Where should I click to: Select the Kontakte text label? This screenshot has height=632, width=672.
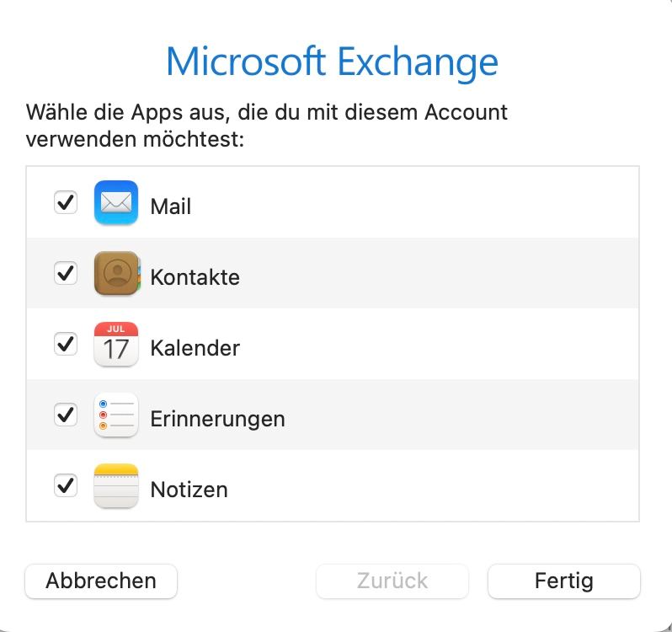(x=195, y=277)
